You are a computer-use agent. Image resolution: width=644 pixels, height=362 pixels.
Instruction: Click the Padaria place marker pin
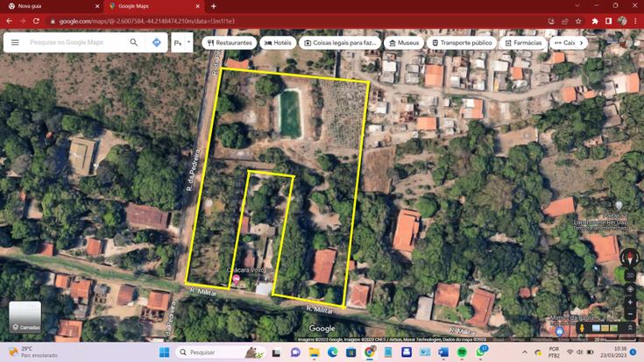coord(619,205)
